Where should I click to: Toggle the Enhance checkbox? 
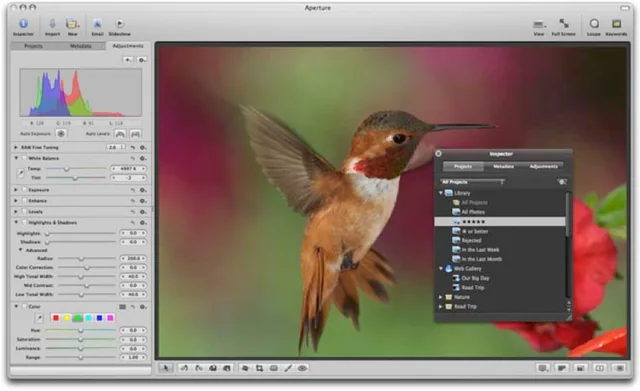(x=24, y=201)
